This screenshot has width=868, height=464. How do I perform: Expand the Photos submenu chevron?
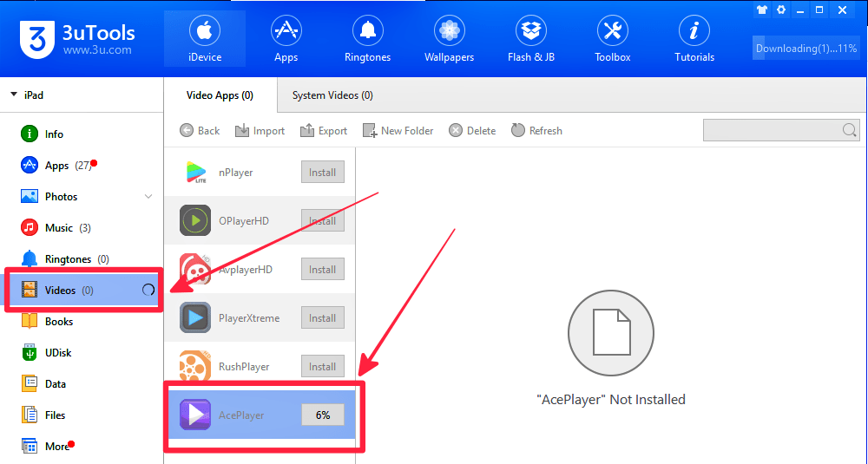pos(148,196)
